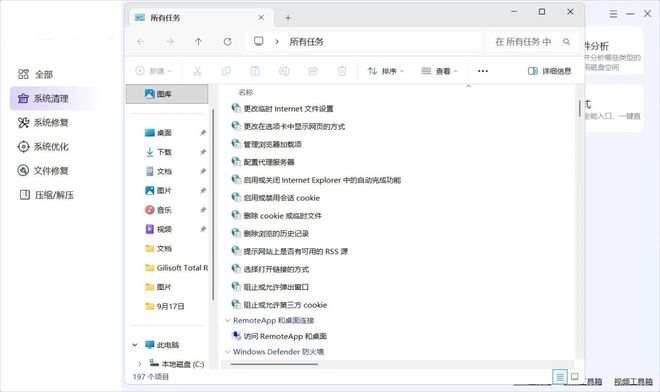Open Gilisoft Total R folder
Viewport: 660px width, 392px height.
click(x=176, y=268)
